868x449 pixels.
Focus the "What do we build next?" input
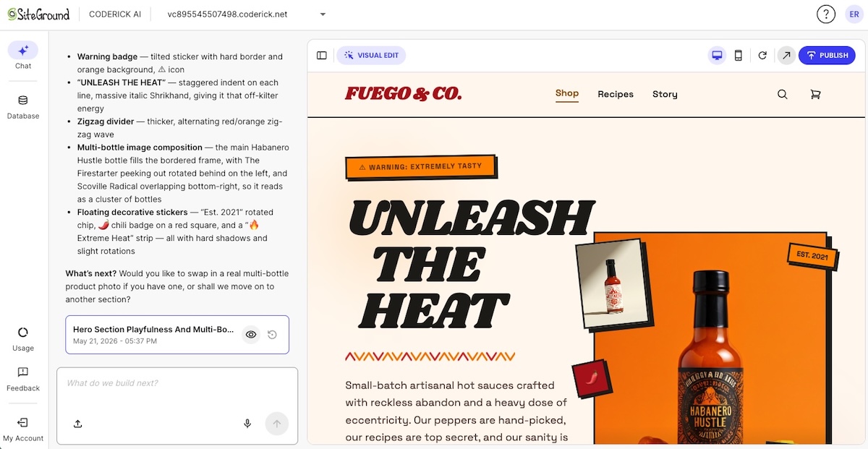click(x=177, y=383)
